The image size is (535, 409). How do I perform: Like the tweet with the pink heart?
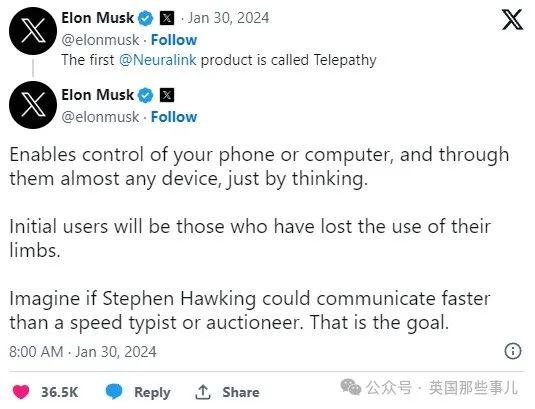(21, 392)
